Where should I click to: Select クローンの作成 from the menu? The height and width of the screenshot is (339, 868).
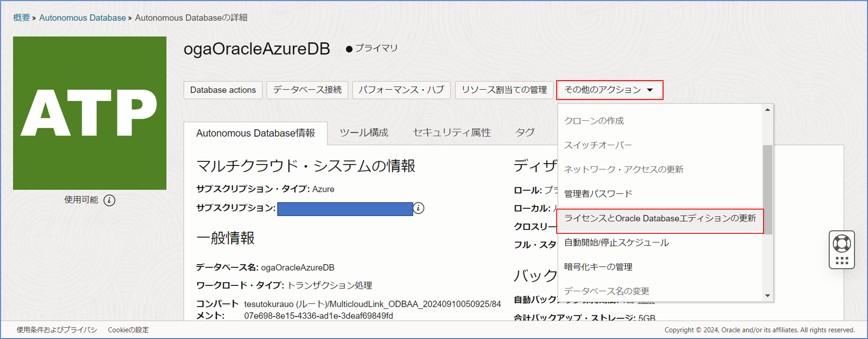(660, 121)
